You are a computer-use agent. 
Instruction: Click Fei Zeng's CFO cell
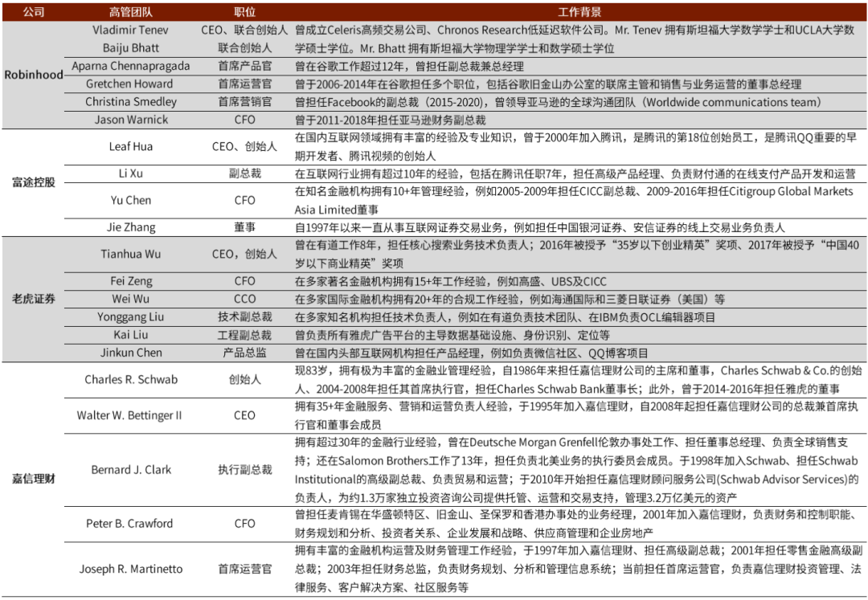click(244, 281)
